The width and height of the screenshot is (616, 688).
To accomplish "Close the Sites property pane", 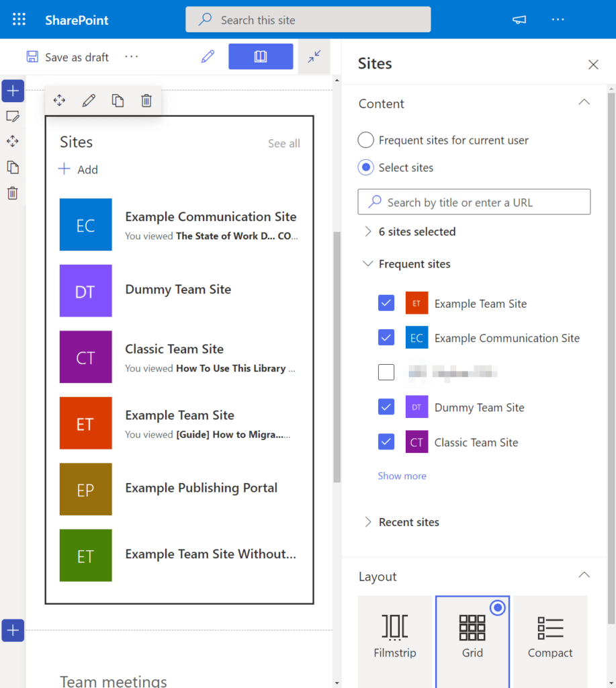I will pos(593,64).
